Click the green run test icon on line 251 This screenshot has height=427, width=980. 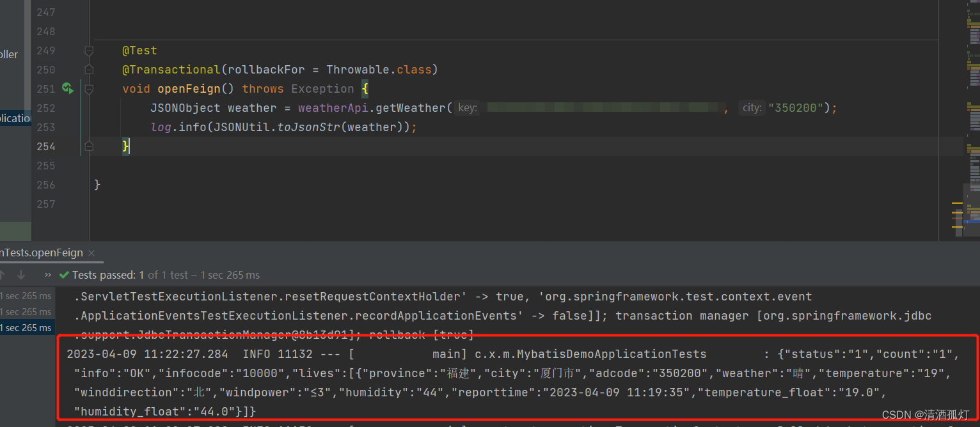pyautogui.click(x=68, y=89)
